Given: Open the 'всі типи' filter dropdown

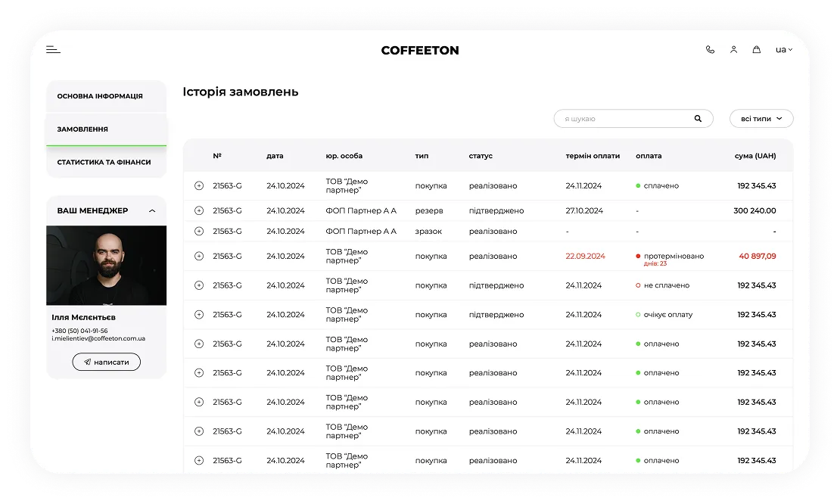Looking at the screenshot, I should tap(761, 119).
